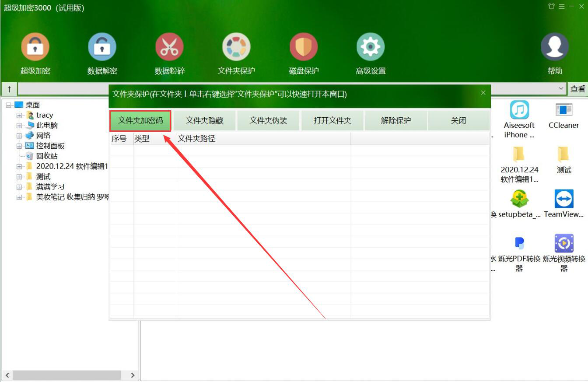Open the title bar hamburger menu
Screen dimensions: 588x382
[562, 7]
